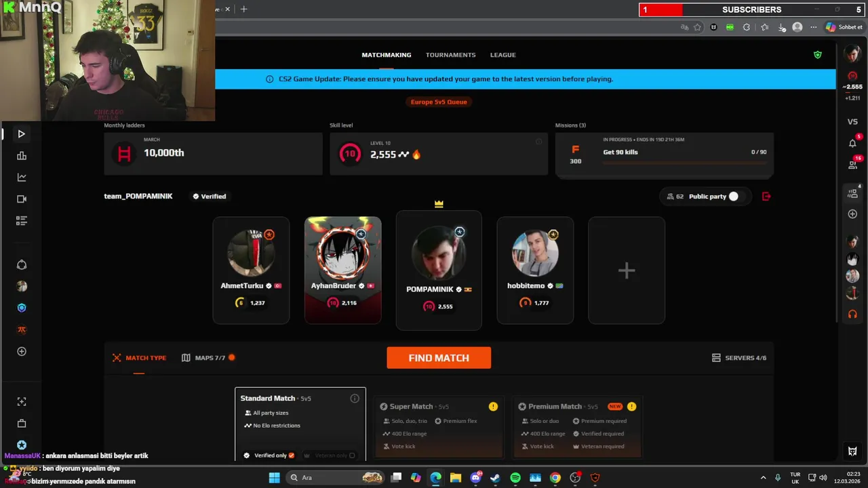Open party chat icon in right sidebar
This screenshot has height=488, width=868.
(x=852, y=193)
